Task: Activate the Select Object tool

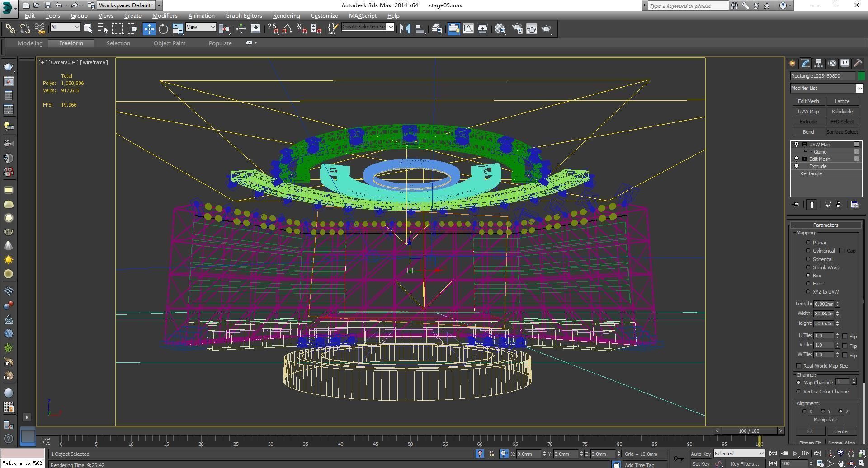Action: [x=88, y=29]
